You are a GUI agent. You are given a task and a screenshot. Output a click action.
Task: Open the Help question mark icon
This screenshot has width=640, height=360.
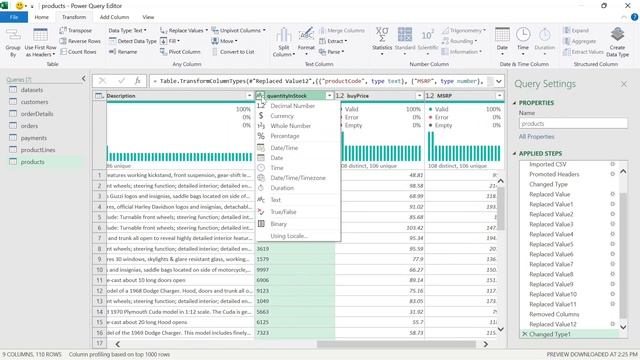click(x=634, y=17)
